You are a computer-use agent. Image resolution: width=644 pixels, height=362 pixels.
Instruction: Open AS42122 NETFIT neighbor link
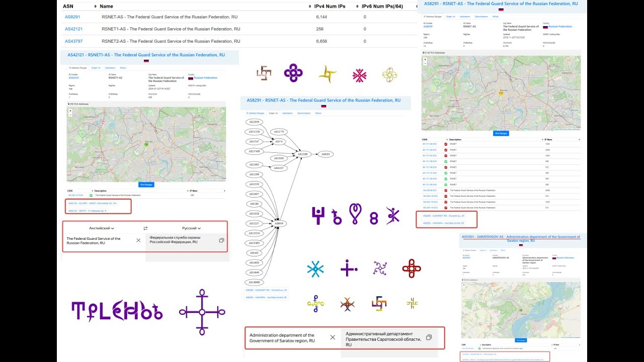(x=88, y=211)
